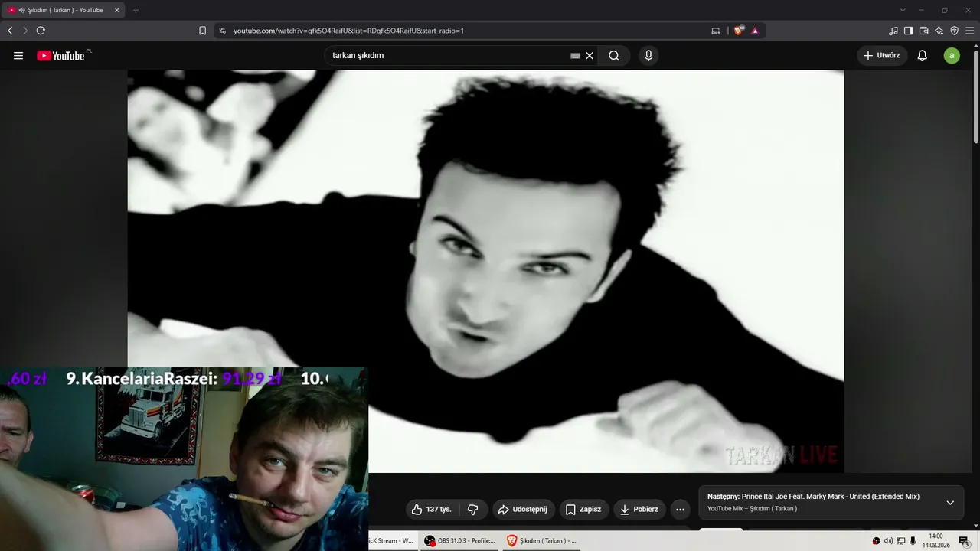
Task: Expand the YouTube Mix playlist panel
Action: 950,503
